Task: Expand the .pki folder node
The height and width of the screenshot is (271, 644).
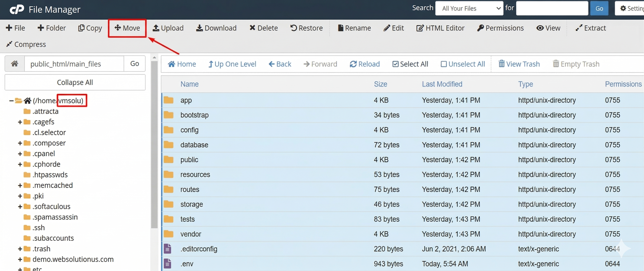Action: coord(20,196)
